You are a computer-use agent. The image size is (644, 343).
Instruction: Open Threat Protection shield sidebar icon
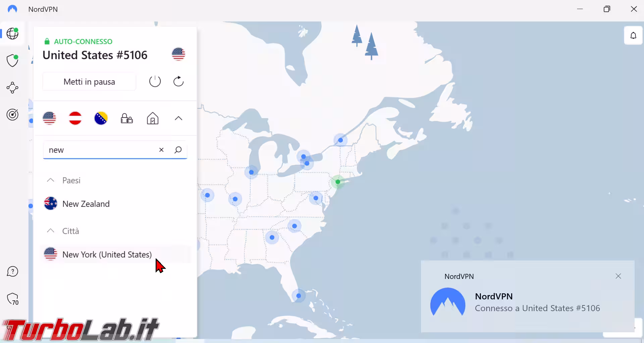pos(12,61)
